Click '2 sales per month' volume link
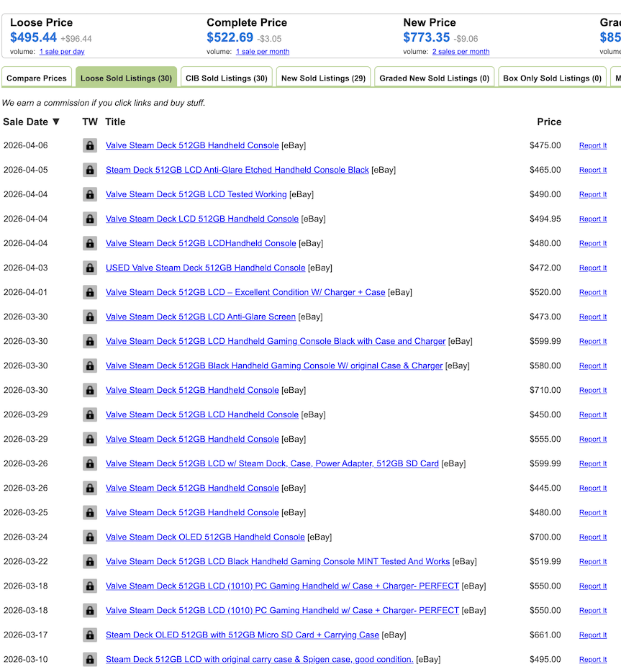This screenshot has width=621, height=672. click(461, 51)
